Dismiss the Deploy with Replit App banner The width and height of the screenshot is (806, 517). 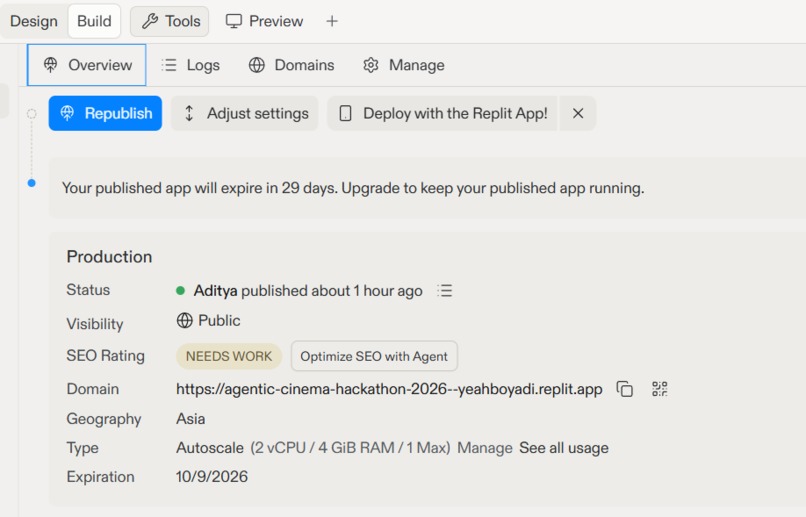coord(578,113)
